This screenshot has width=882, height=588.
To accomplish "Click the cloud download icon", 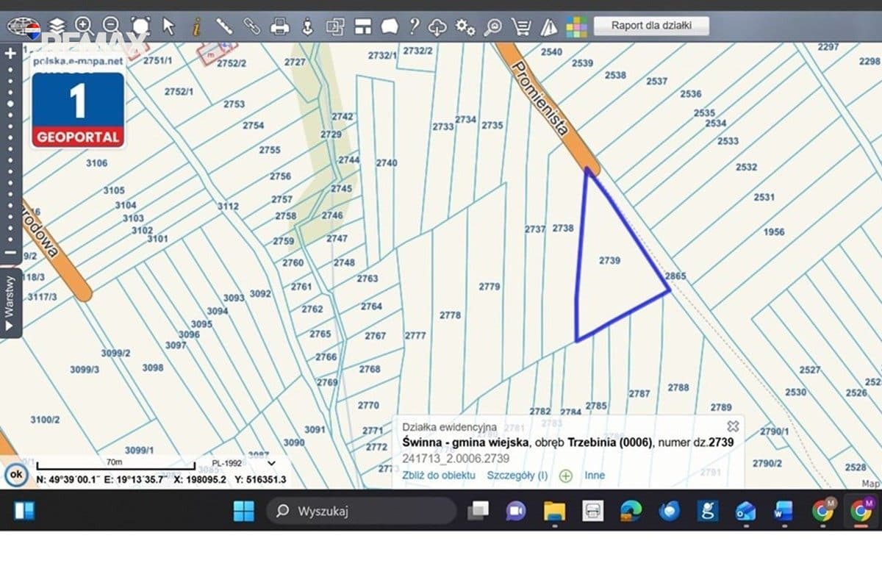I will 437,27.
